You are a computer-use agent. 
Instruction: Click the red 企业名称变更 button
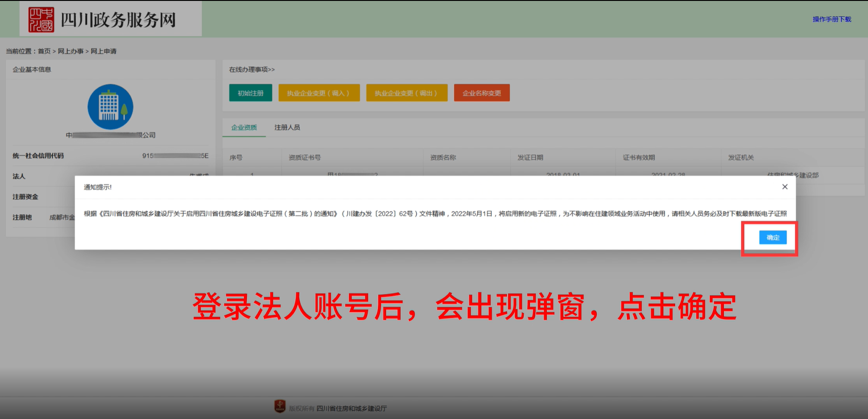click(482, 93)
